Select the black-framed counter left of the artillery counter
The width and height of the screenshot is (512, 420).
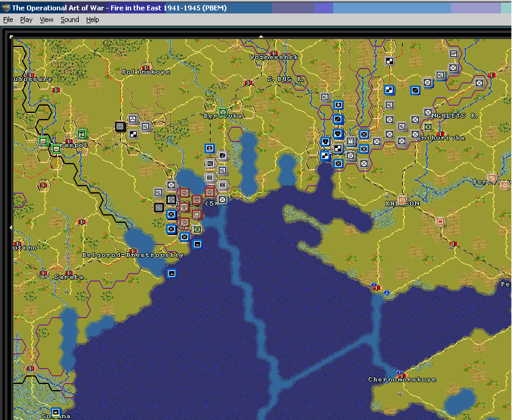coord(120,126)
